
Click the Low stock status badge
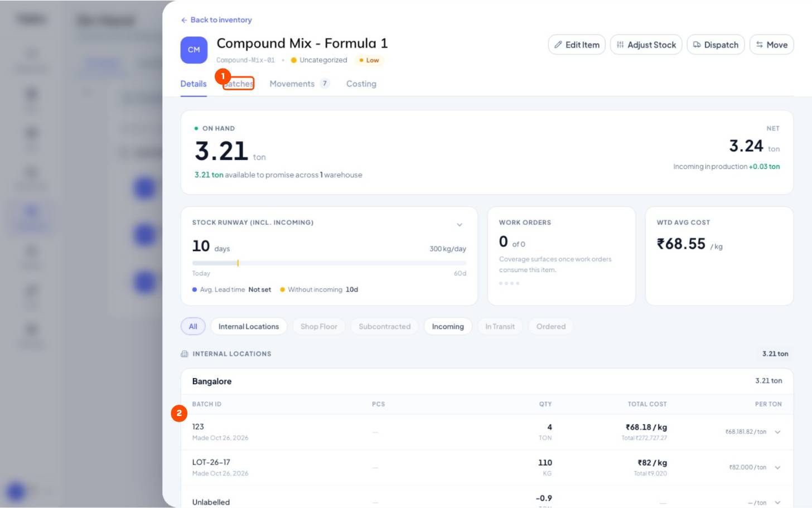coord(369,60)
